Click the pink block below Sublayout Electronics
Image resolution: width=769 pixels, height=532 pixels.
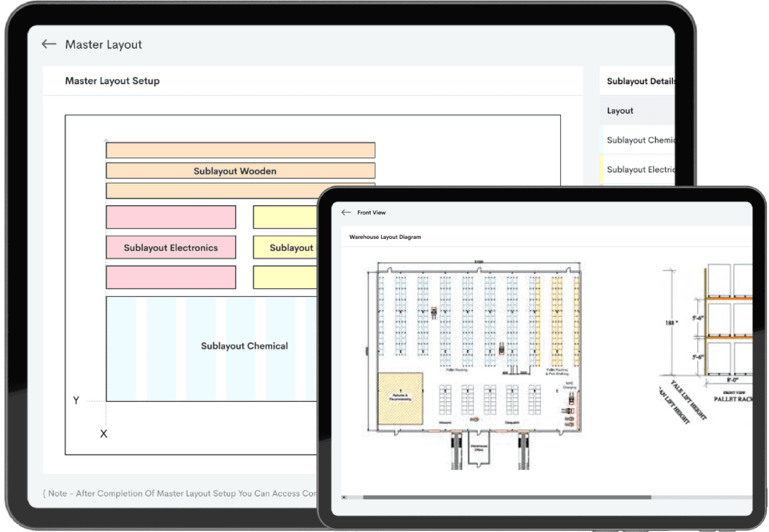[171, 277]
